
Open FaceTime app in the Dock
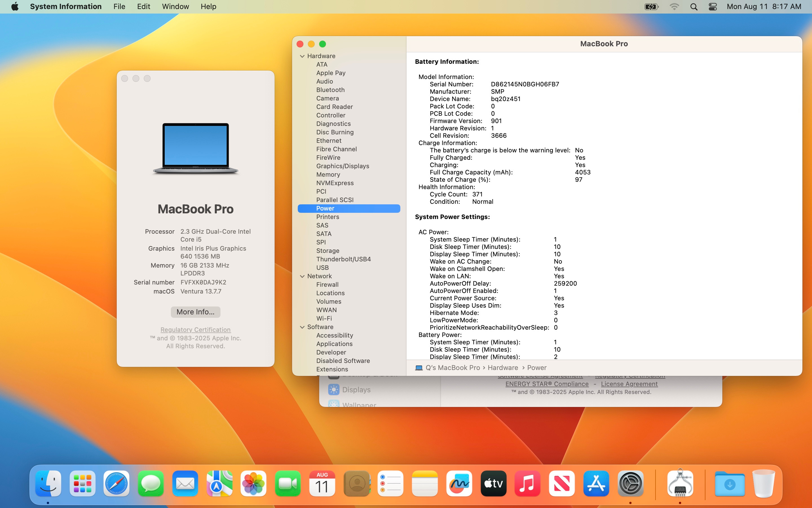pos(288,483)
